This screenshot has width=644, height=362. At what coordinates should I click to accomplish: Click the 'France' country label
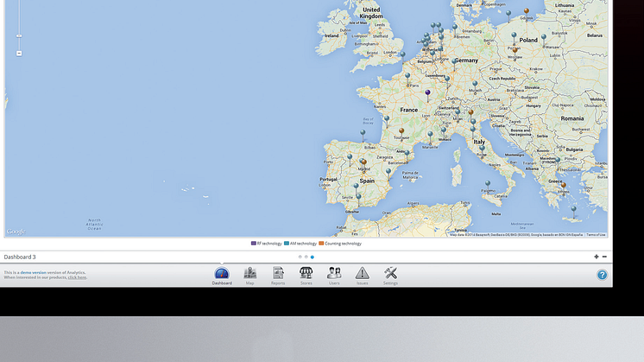click(x=408, y=110)
